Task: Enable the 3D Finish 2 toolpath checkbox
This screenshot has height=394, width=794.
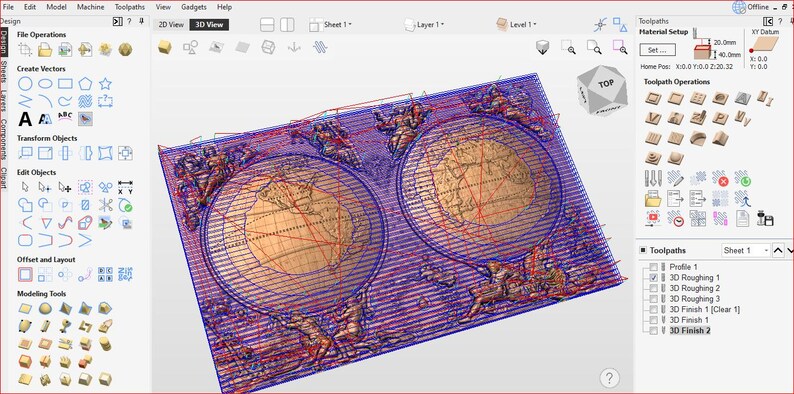Action: point(654,331)
